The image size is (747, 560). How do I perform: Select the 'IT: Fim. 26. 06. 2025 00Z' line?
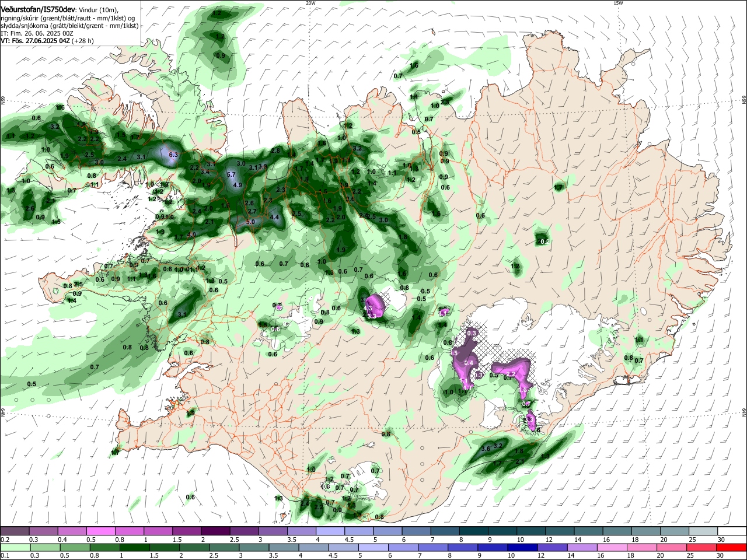37,33
